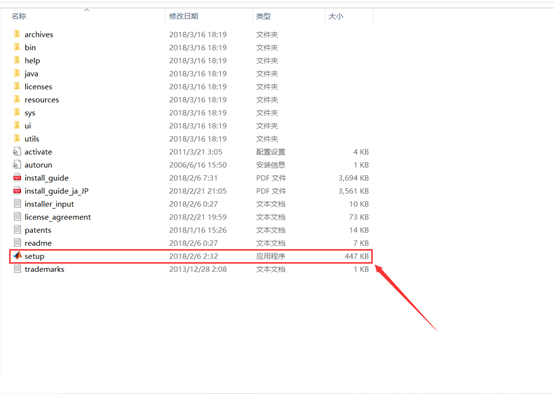Select the file name 'sys'
The image size is (554, 394).
tap(30, 113)
